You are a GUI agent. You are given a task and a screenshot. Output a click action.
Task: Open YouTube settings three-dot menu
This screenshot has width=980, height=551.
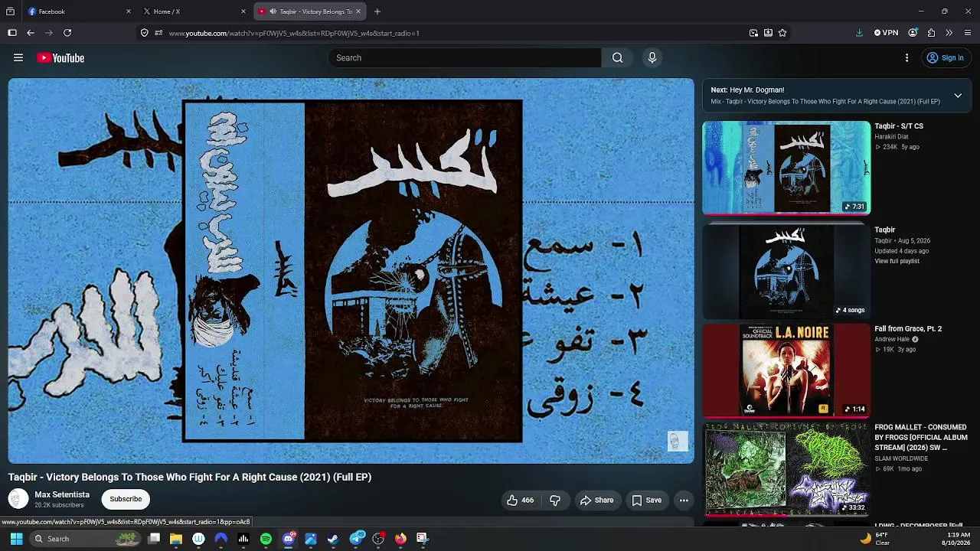pos(906,58)
